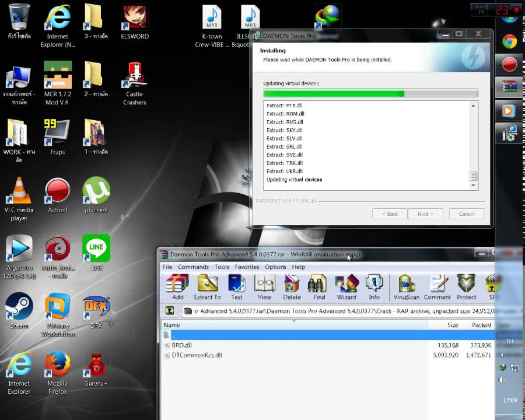Select the Fraps desktop shortcut

coord(57,137)
